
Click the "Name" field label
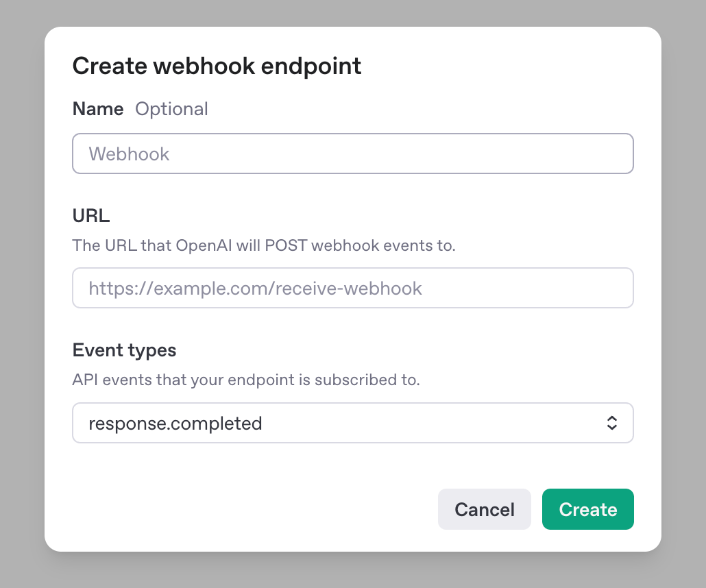pos(98,109)
